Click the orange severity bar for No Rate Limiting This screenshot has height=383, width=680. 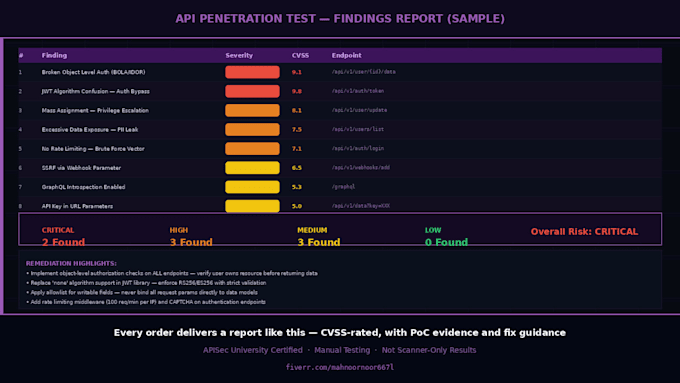coord(252,148)
